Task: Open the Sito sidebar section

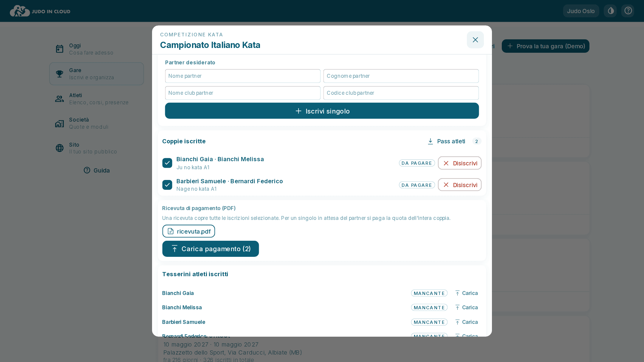Action: 97,148
